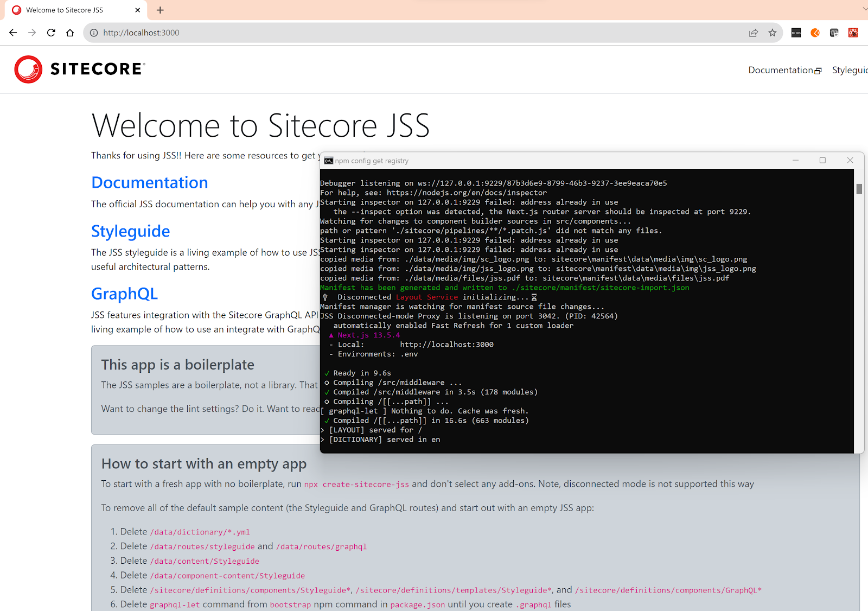Open the Documentation heading link

tap(150, 182)
